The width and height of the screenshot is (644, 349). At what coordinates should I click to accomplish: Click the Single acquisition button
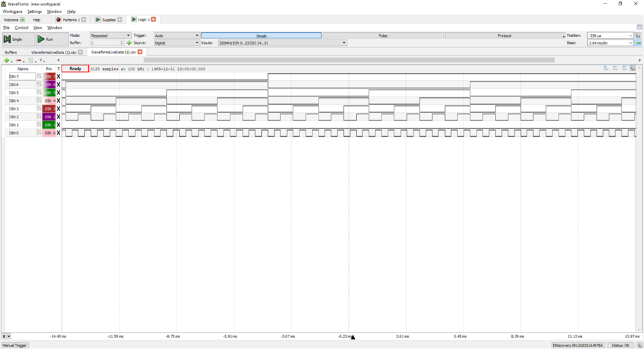[x=17, y=39]
